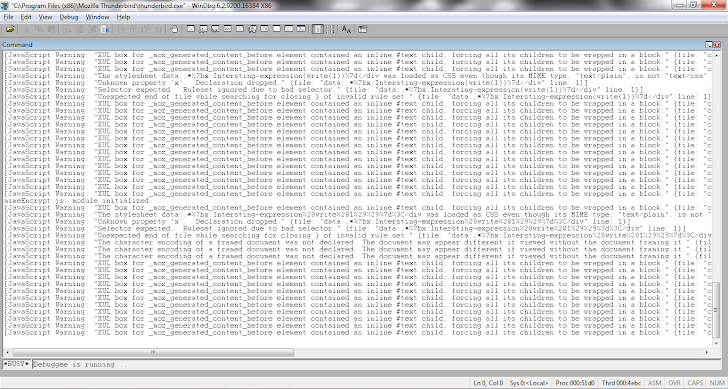
Task: Click the Break debugger toolbar icon
Action: click(105, 29)
